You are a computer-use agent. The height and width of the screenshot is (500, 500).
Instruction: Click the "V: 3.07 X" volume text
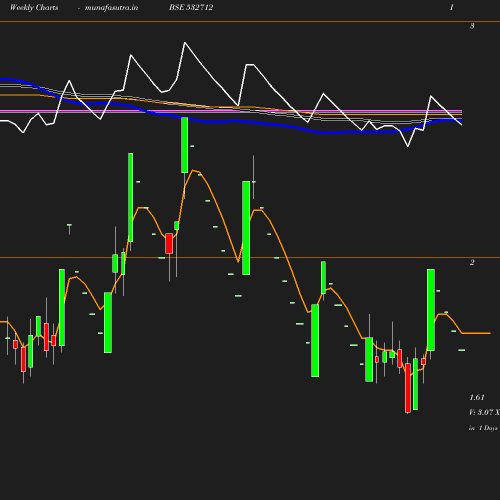click(x=484, y=412)
